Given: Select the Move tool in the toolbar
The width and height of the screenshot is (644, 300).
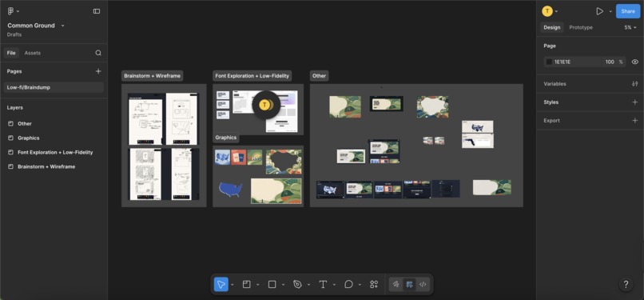Looking at the screenshot, I should click(221, 284).
